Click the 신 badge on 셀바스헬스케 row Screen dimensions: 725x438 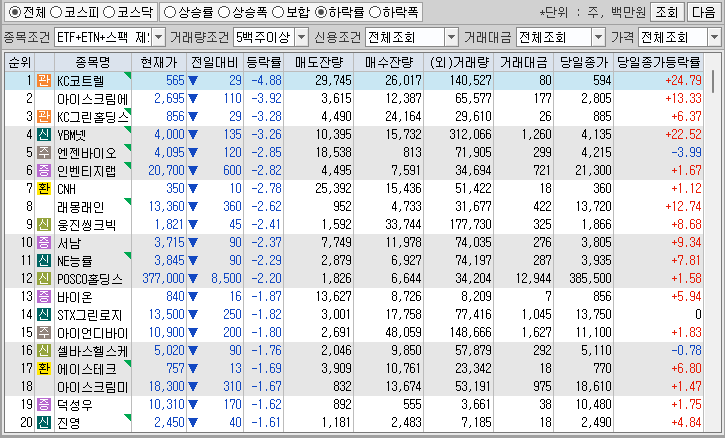pos(44,351)
